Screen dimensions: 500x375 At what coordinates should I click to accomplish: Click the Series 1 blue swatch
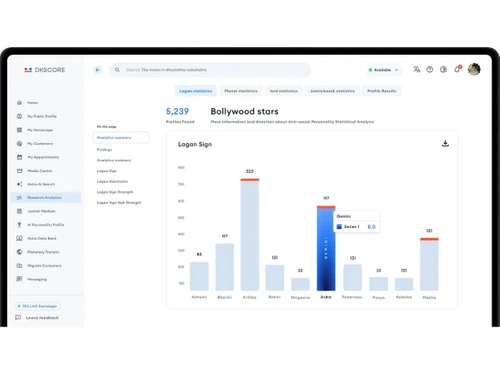click(x=339, y=227)
